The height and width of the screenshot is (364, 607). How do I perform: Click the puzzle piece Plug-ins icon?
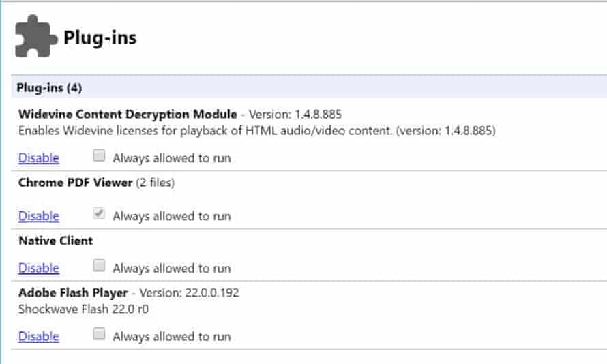pyautogui.click(x=36, y=36)
